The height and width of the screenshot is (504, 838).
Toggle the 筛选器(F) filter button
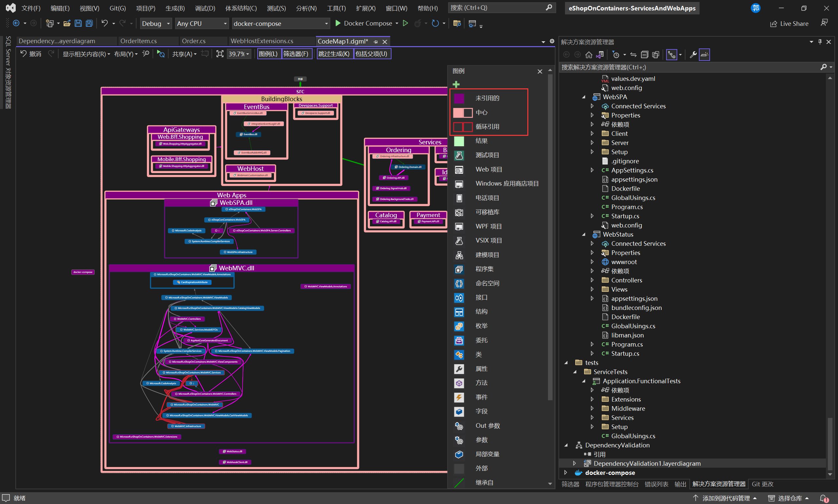click(296, 54)
